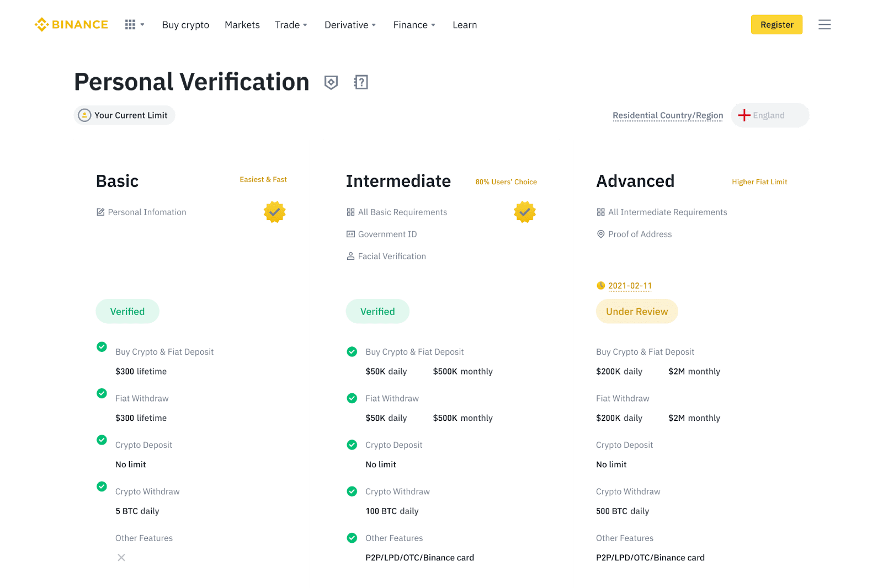
Task: Click the Higher Fiat Limit tag
Action: point(759,181)
